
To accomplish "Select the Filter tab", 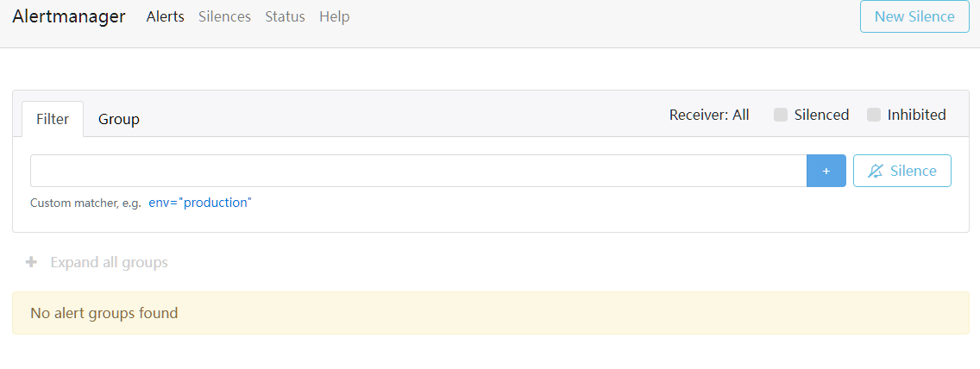I will [53, 119].
